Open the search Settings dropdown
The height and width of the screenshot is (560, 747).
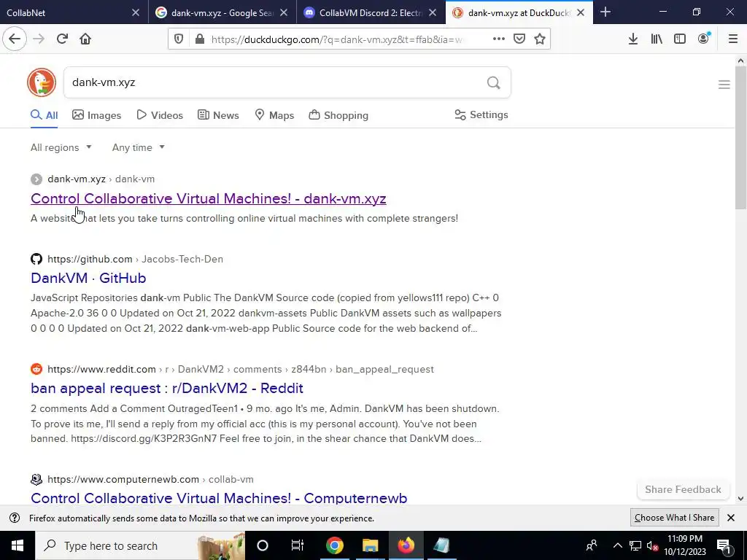click(481, 114)
